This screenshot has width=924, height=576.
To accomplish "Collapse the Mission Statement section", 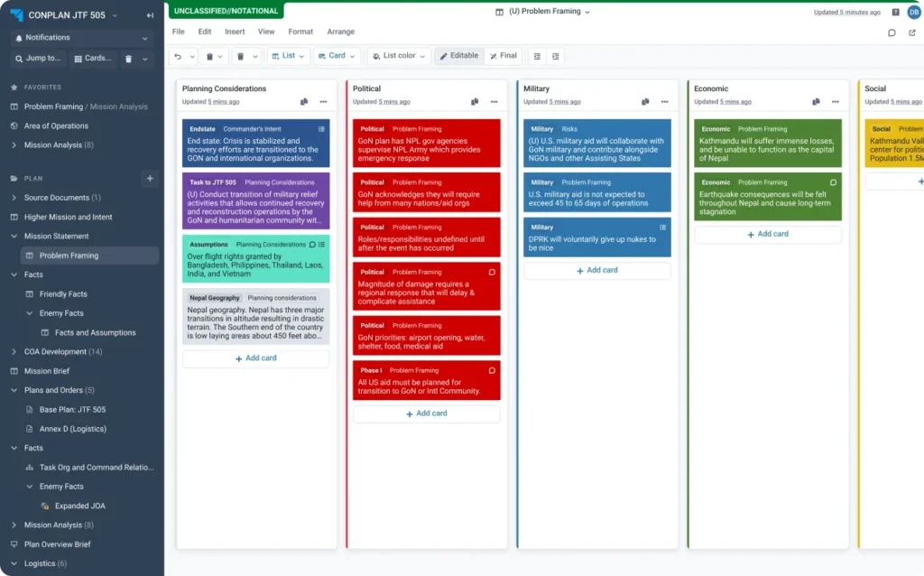I will click(14, 237).
